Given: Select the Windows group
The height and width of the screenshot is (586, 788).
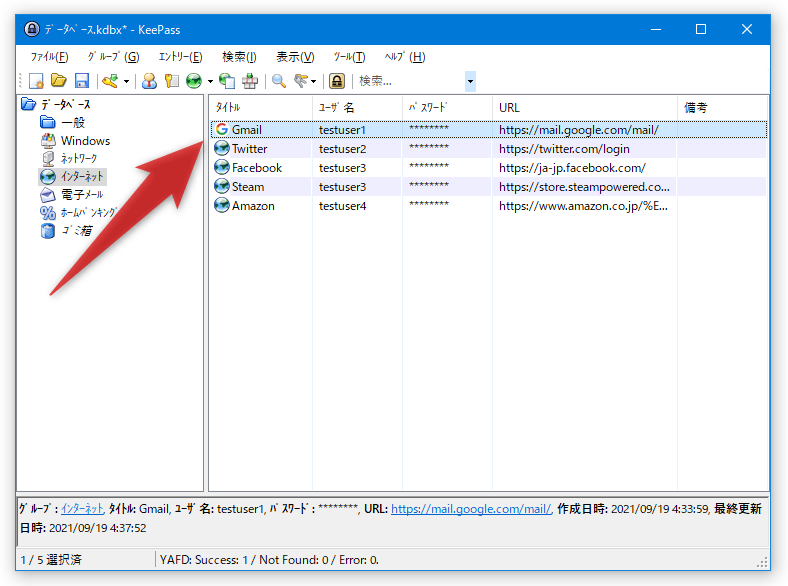Looking at the screenshot, I should pyautogui.click(x=85, y=141).
